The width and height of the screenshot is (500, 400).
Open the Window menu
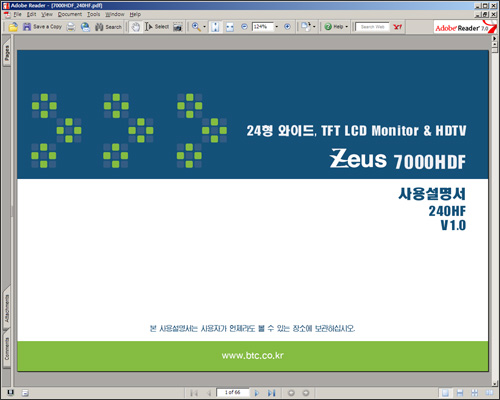[x=115, y=14]
